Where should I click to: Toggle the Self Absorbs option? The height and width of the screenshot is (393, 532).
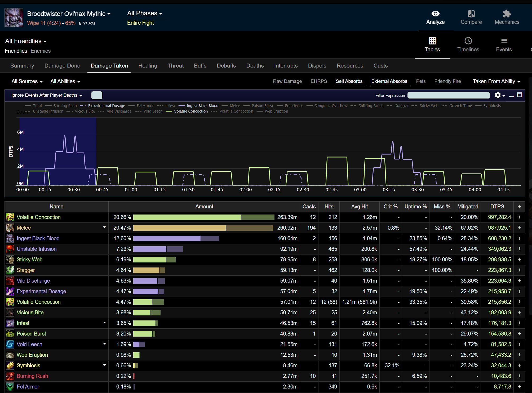pos(349,81)
